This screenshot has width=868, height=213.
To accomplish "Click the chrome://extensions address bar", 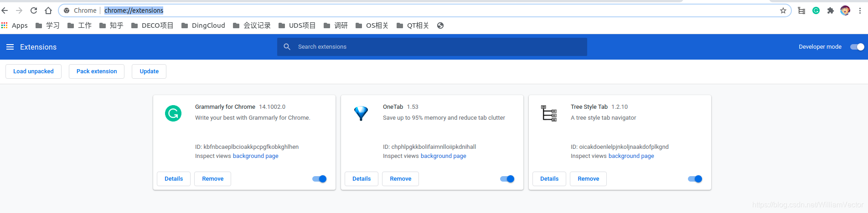I will (425, 10).
